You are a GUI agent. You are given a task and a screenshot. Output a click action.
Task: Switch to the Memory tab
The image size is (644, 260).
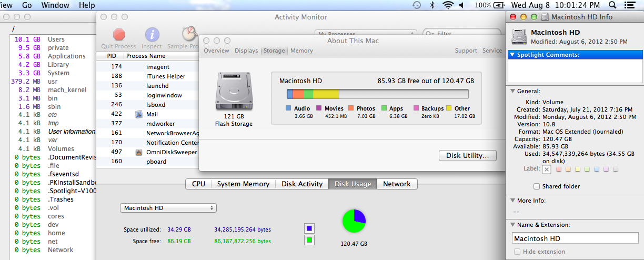301,51
